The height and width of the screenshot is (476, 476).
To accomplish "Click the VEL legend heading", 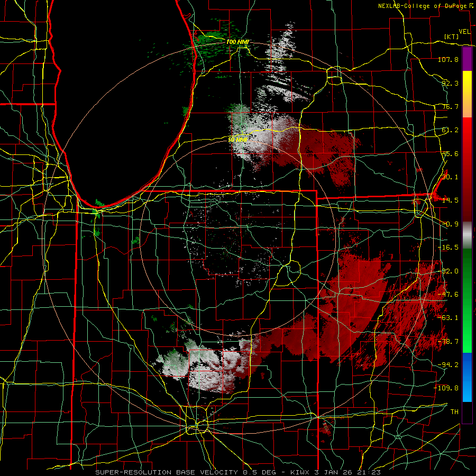I will (x=464, y=32).
